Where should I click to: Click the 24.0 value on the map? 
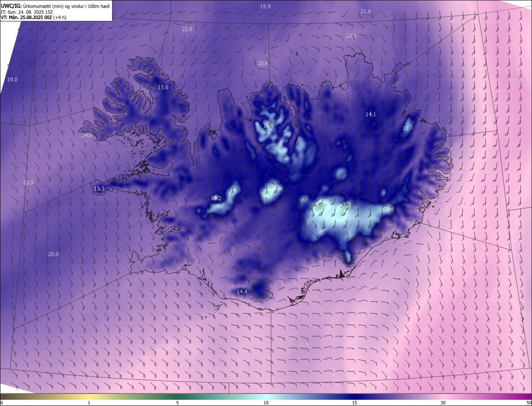click(x=87, y=135)
